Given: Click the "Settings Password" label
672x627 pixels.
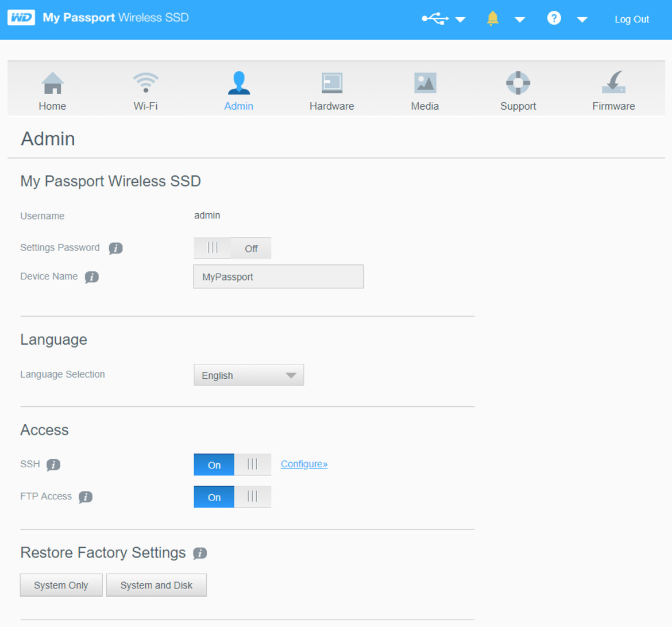Looking at the screenshot, I should (60, 248).
